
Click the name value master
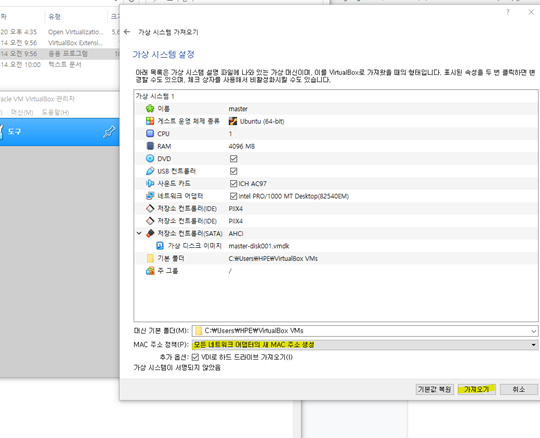tap(238, 109)
